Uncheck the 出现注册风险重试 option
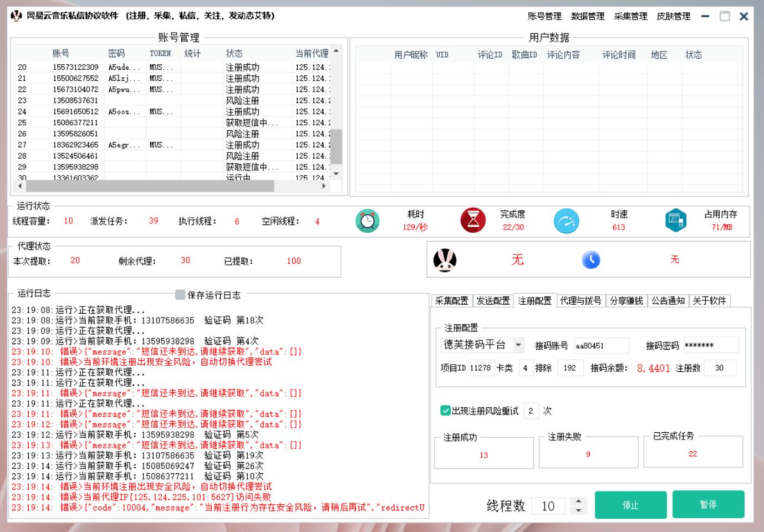 tap(445, 411)
